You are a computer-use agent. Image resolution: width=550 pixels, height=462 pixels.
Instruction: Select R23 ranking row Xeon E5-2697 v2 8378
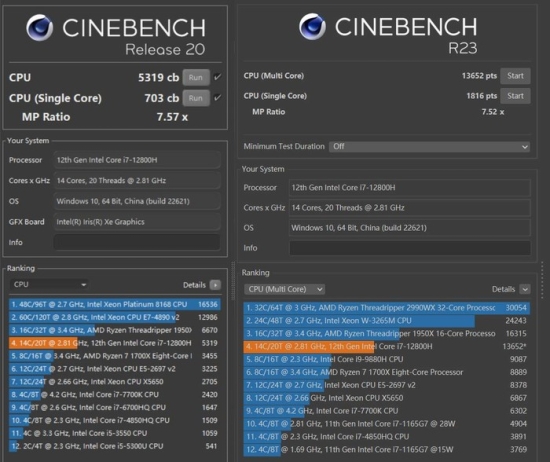tap(387, 385)
